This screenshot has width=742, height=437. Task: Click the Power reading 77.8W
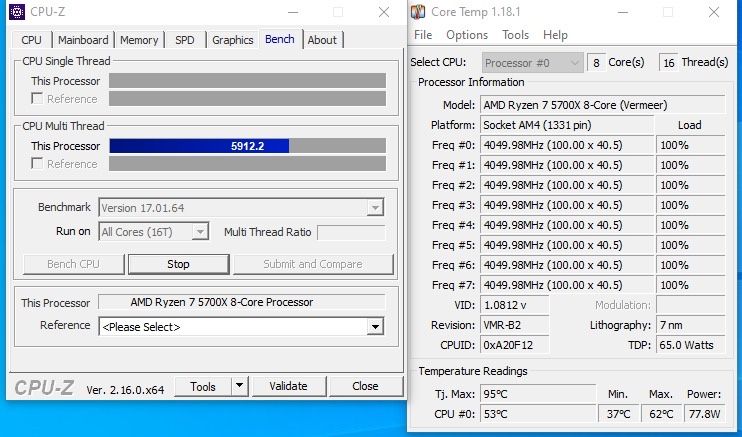pos(704,414)
